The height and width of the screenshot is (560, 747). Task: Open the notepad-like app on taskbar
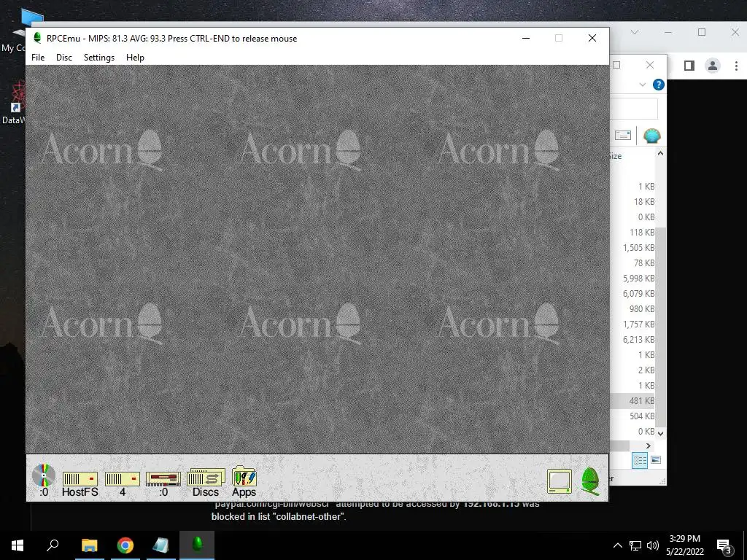pyautogui.click(x=161, y=545)
